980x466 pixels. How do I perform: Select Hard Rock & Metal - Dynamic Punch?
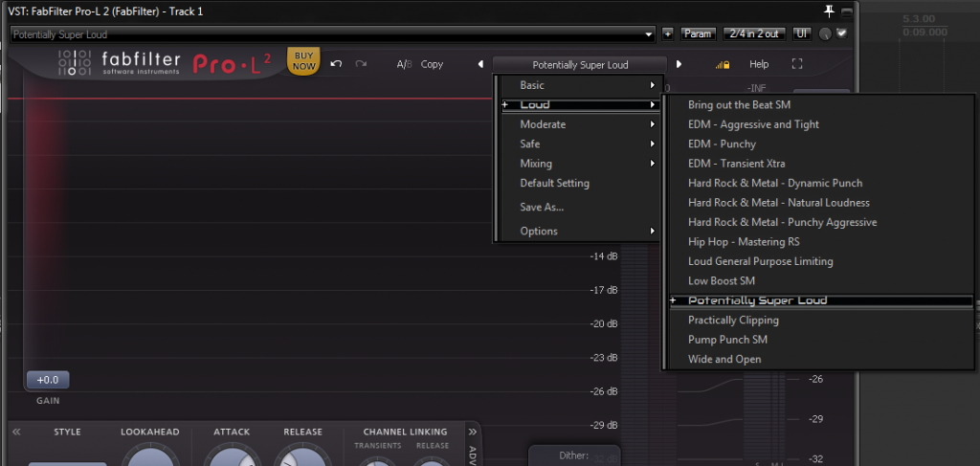point(820,183)
